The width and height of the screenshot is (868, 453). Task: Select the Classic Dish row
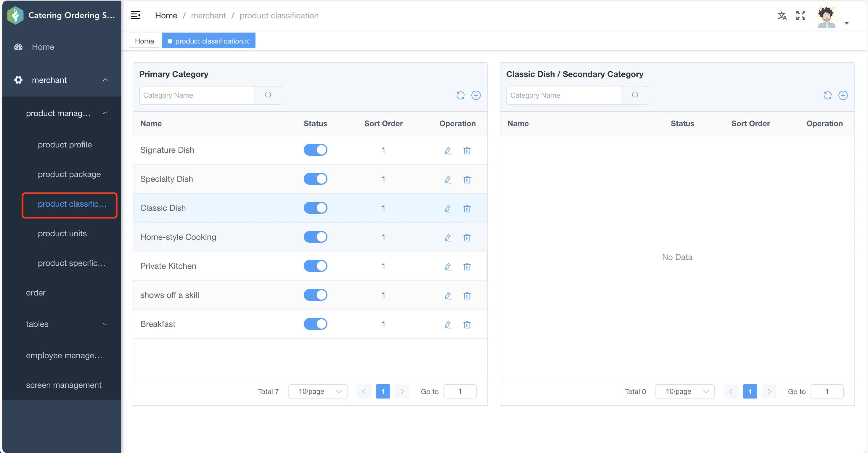pos(310,208)
